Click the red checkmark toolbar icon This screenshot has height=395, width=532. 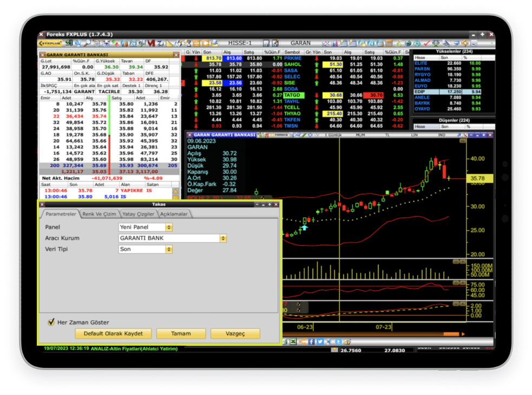point(427,43)
